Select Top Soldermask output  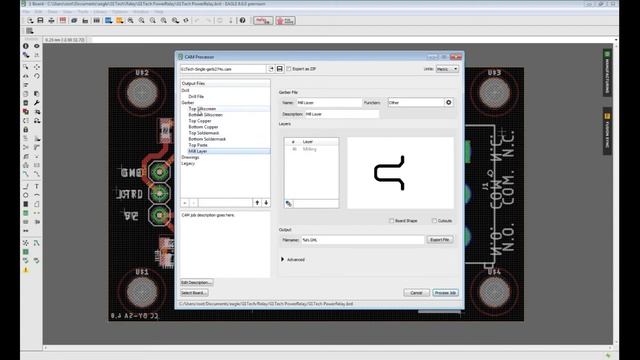(204, 133)
